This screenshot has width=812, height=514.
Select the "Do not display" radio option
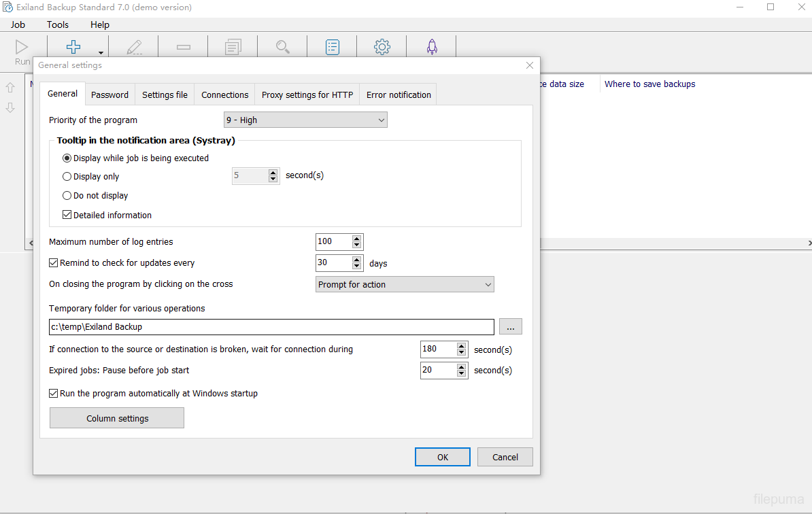(x=67, y=196)
